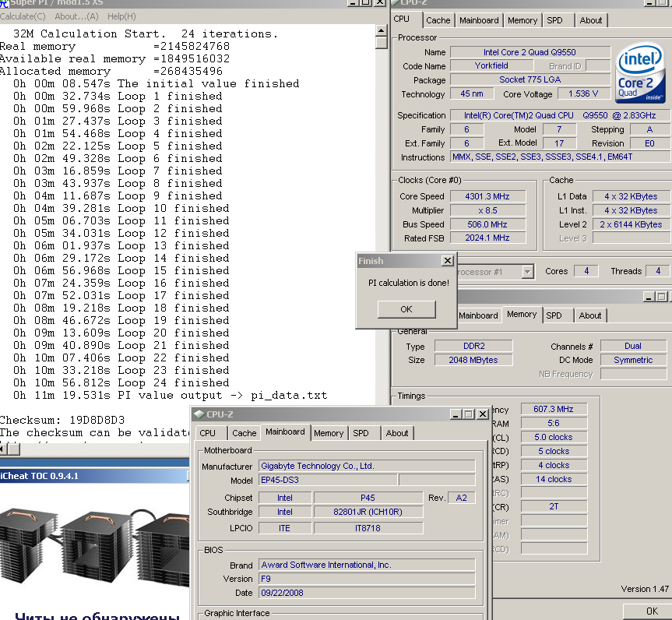This screenshot has height=620, width=672.
Task: Click the DRAM frequency value 607.3 MHz
Action: click(554, 409)
